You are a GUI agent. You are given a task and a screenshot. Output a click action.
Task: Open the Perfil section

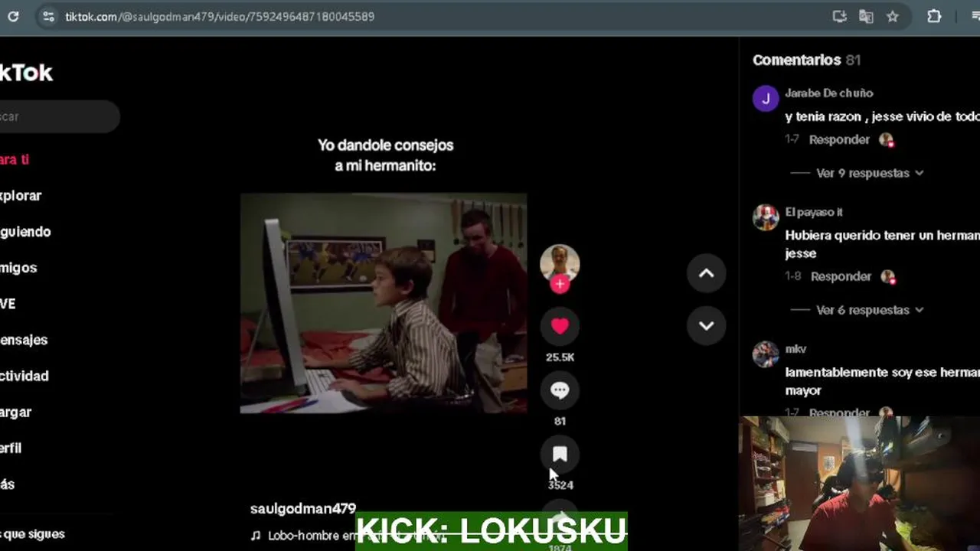click(x=11, y=448)
